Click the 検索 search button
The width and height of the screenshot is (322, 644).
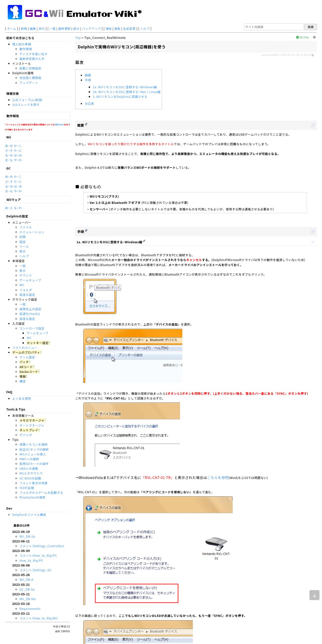tap(310, 27)
